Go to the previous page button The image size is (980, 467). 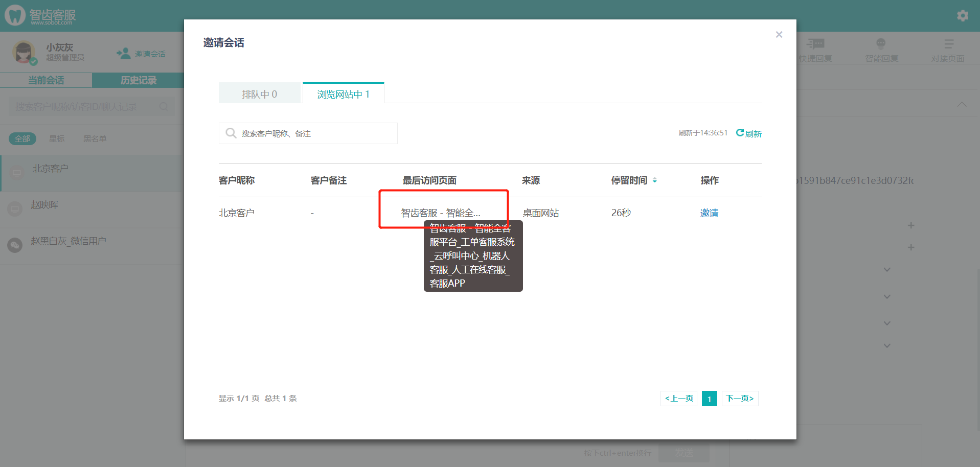tap(679, 399)
